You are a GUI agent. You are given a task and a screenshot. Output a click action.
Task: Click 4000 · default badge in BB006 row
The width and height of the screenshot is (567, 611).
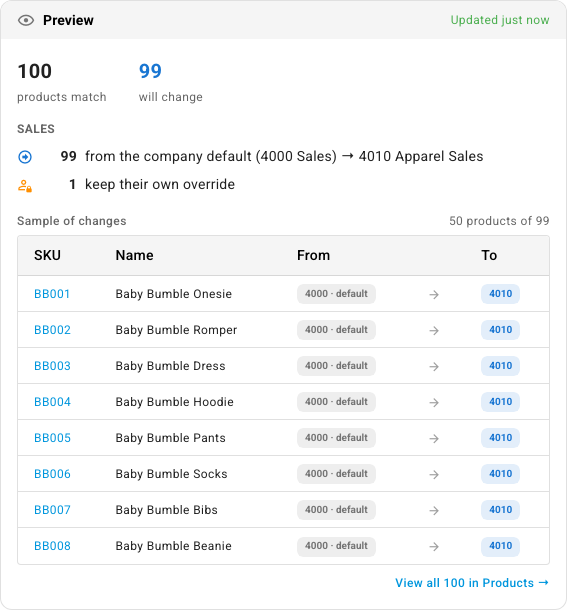click(x=336, y=474)
